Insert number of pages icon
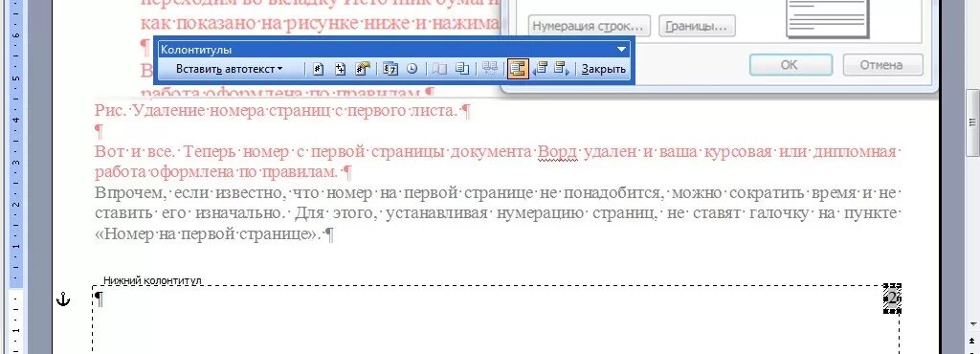The width and height of the screenshot is (980, 354). pyautogui.click(x=340, y=69)
